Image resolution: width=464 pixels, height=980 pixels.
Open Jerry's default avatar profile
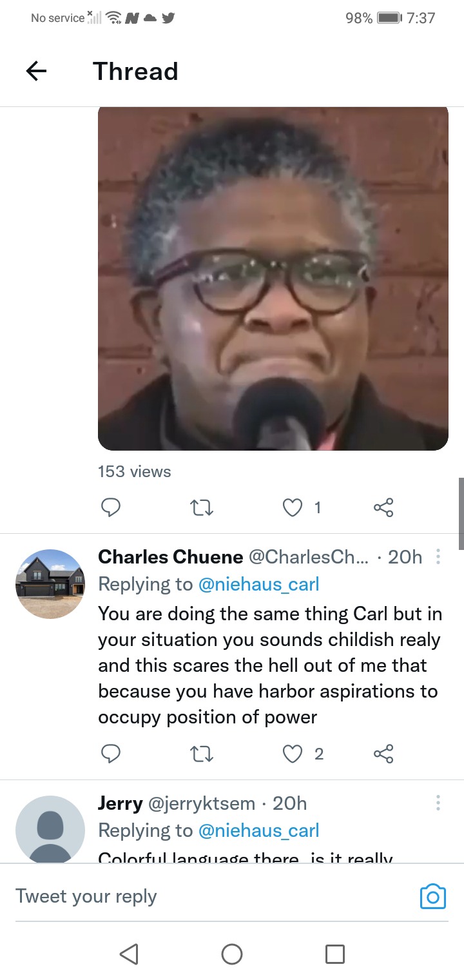pyautogui.click(x=50, y=830)
